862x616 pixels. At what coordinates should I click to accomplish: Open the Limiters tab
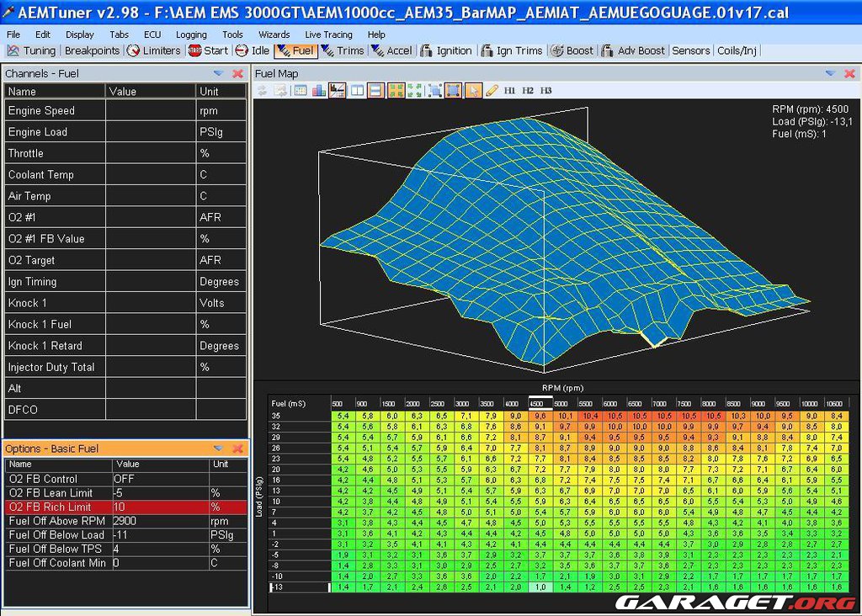[x=154, y=51]
